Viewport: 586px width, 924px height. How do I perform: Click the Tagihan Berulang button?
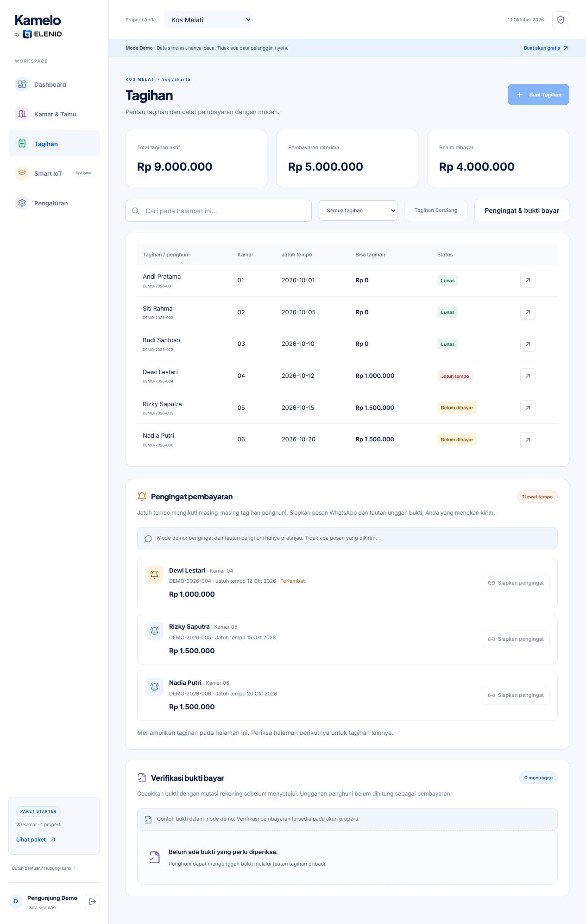(436, 210)
